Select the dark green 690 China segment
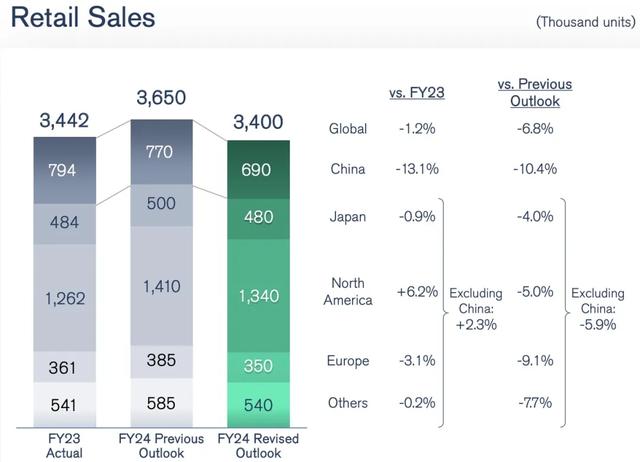The height and width of the screenshot is (462, 640). coord(258,171)
